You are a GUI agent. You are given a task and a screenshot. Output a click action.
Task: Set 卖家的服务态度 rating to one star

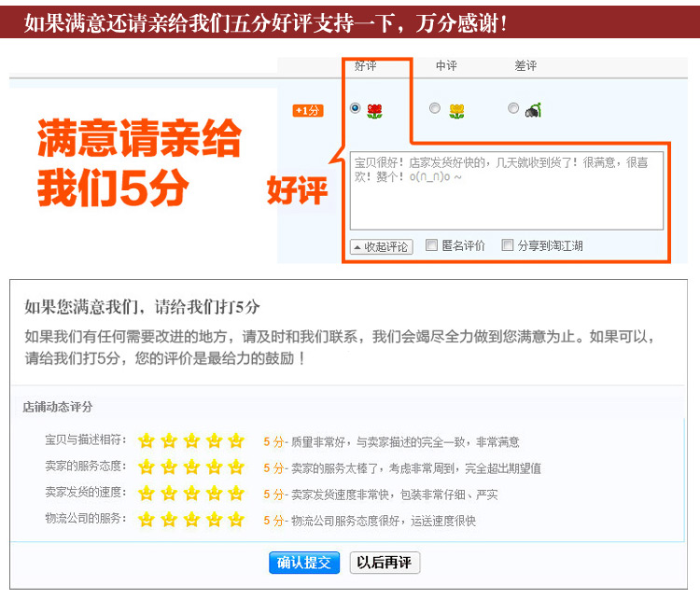pyautogui.click(x=147, y=467)
